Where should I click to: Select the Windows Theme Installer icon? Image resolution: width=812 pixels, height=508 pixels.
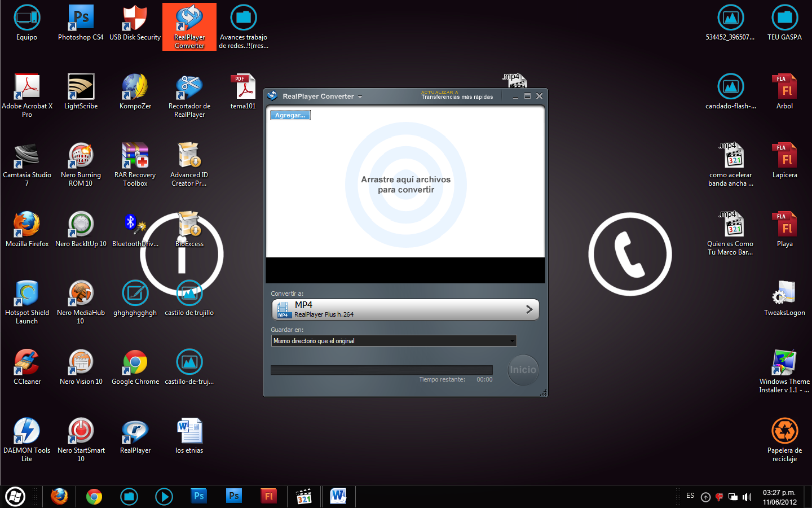click(x=784, y=371)
